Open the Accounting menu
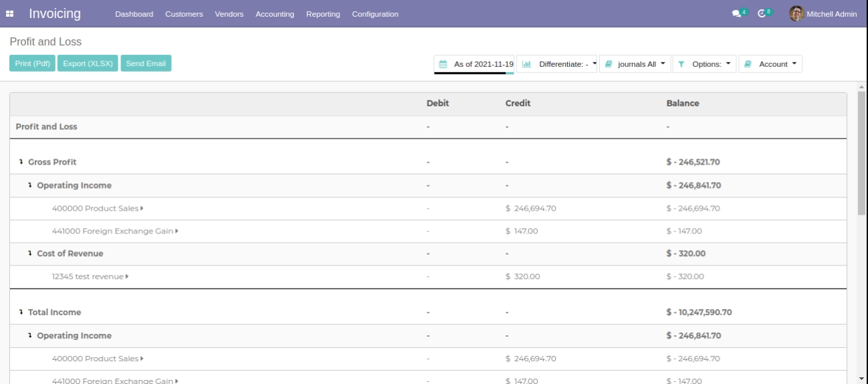The image size is (868, 384). coord(275,14)
